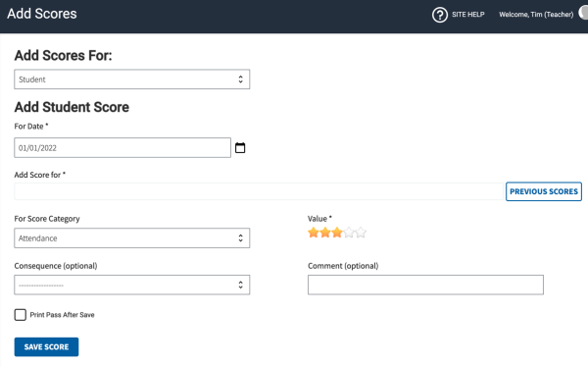Viewport: 588px width, 367px height.
Task: Set the value to two stars
Action: [x=325, y=233]
